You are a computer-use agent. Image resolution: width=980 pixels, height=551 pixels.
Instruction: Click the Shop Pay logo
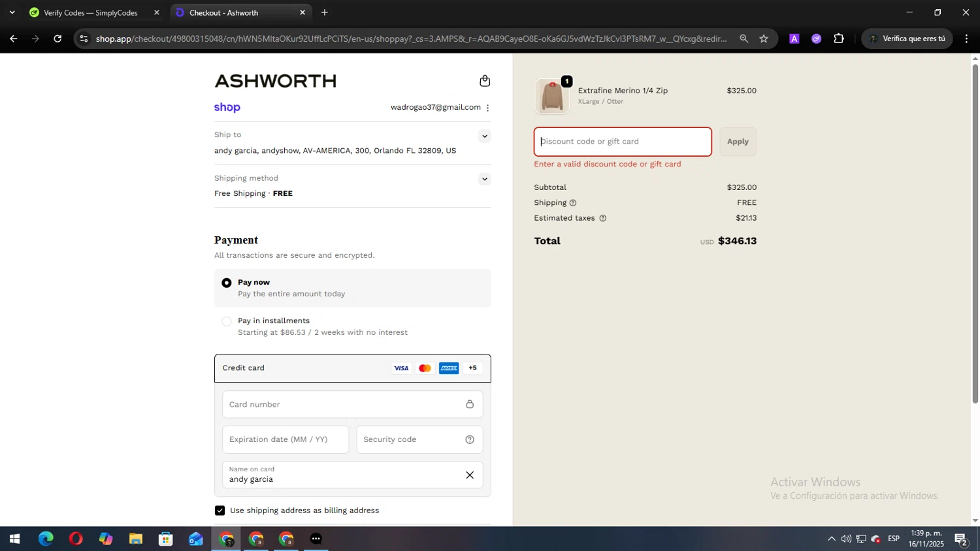(227, 107)
